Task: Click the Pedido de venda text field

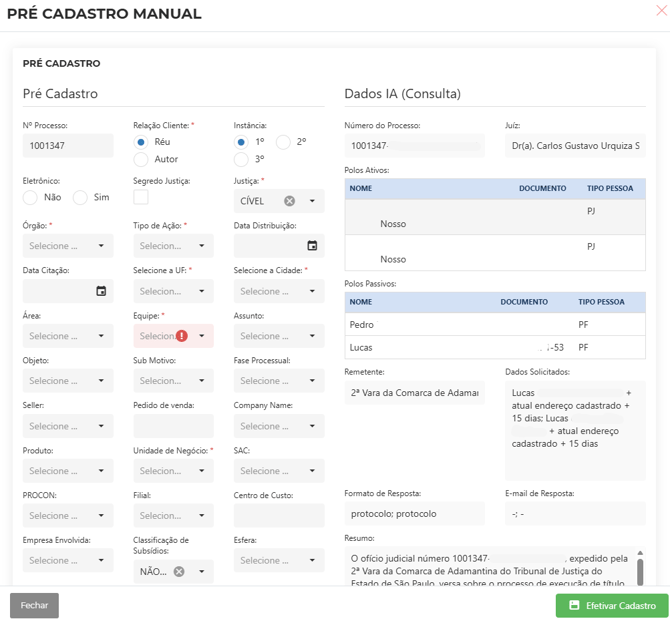Action: pyautogui.click(x=173, y=426)
